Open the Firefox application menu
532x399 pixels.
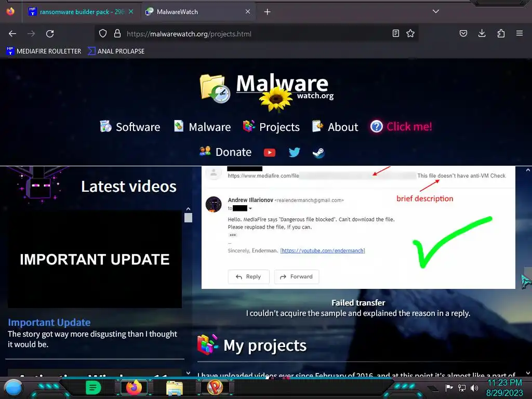click(x=520, y=33)
